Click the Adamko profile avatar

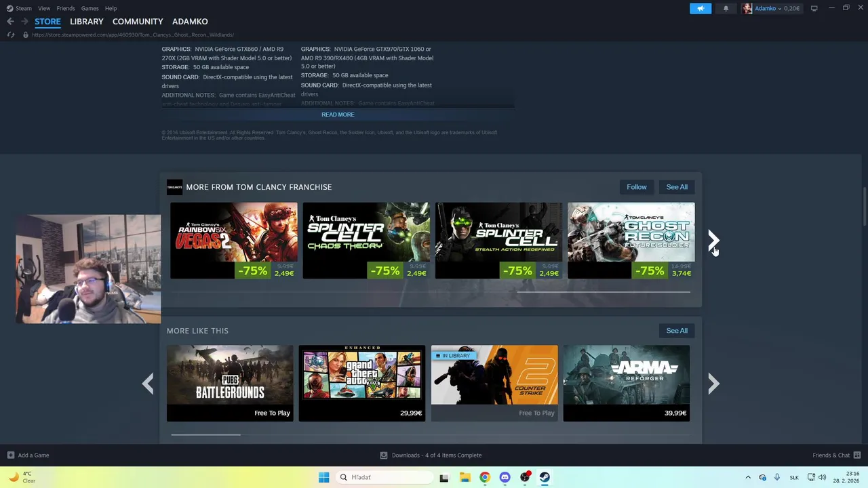(747, 8)
